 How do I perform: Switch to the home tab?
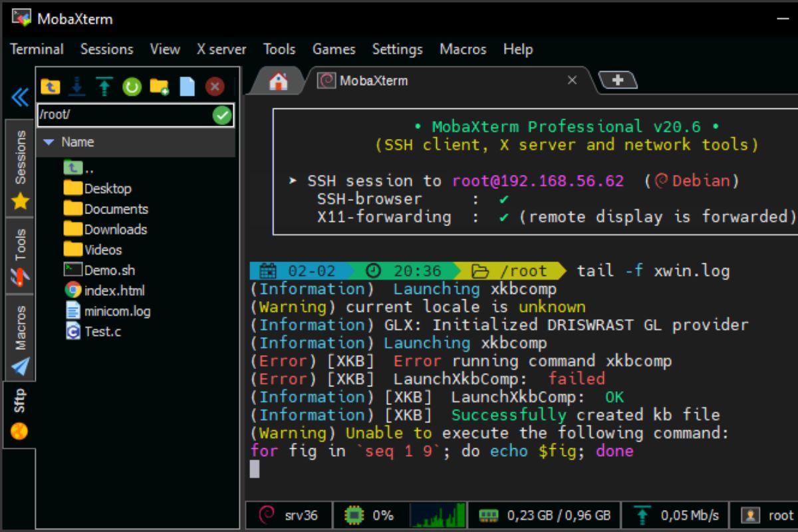pos(278,81)
